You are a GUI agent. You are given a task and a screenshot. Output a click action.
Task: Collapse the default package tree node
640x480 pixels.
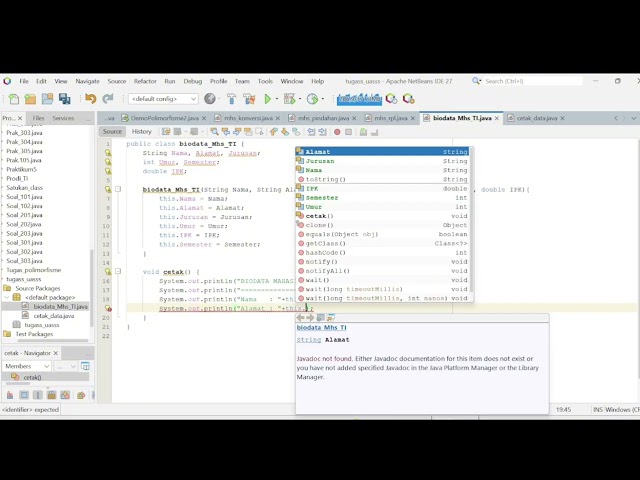point(7,297)
